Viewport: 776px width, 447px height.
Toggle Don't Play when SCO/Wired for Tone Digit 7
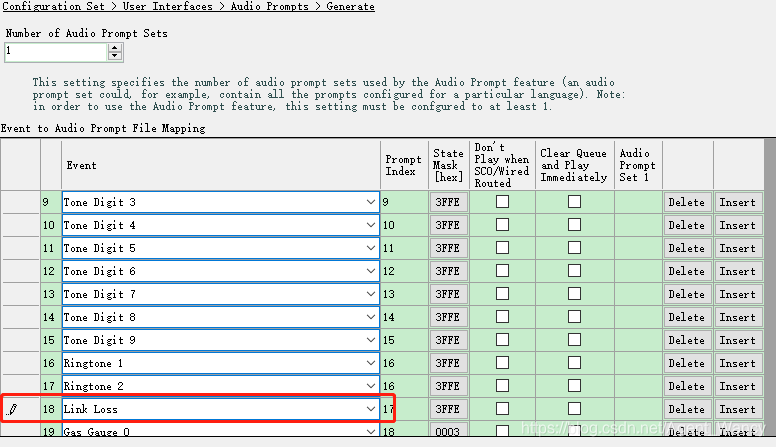coord(502,294)
